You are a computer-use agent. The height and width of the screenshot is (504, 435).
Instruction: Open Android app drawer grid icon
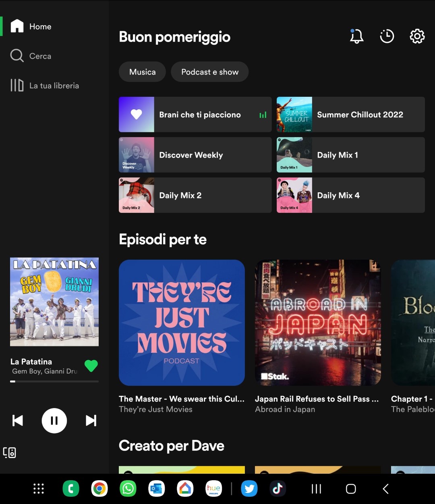pyautogui.click(x=39, y=489)
